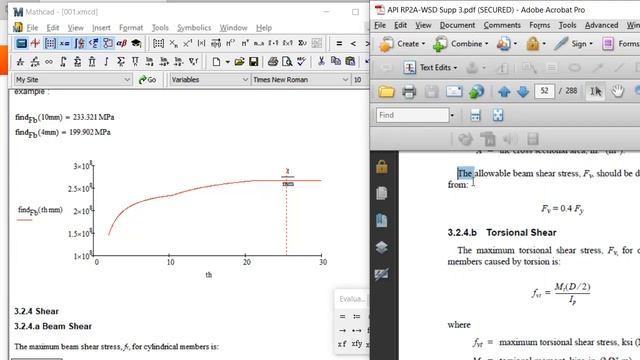Expand the My Site dropdown
This screenshot has height=360, width=640.
tap(127, 80)
